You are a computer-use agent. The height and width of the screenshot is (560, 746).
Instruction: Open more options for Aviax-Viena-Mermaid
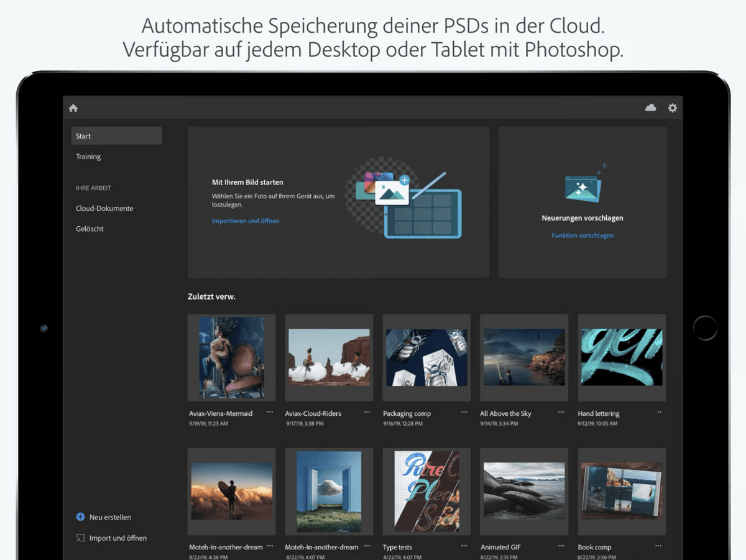coord(270,412)
